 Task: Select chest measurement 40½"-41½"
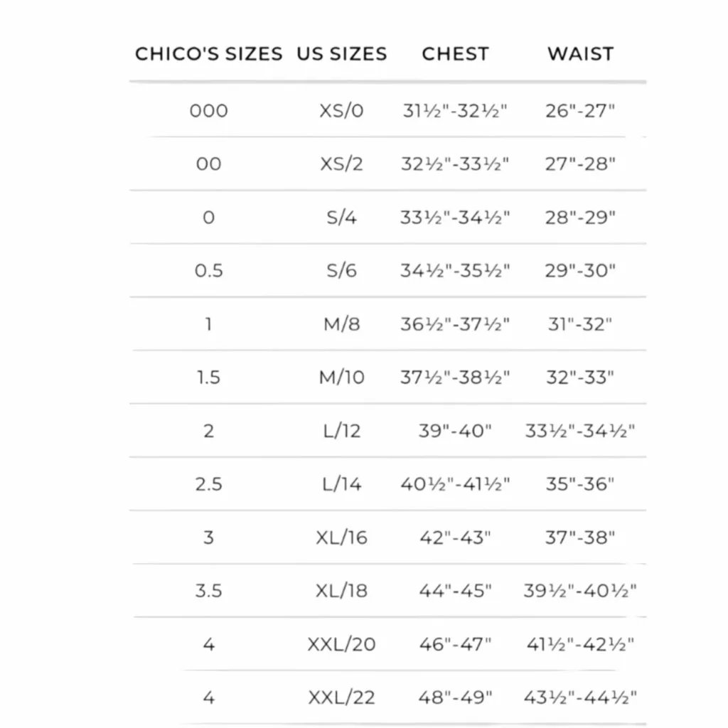point(455,484)
